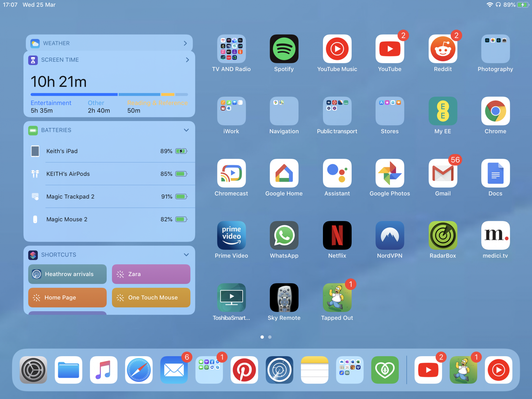Open the My EE app
Image resolution: width=532 pixels, height=399 pixels.
pos(443,111)
